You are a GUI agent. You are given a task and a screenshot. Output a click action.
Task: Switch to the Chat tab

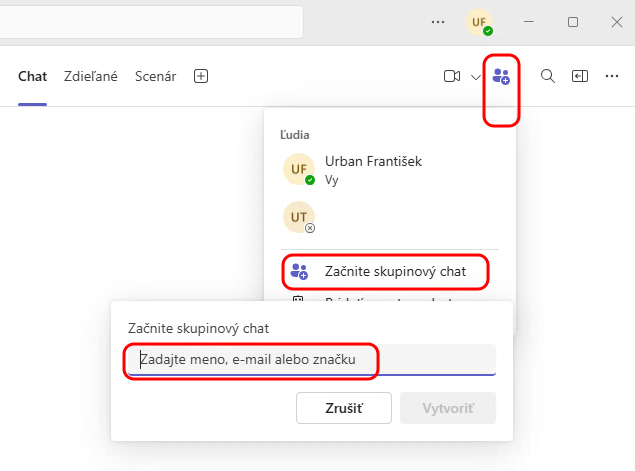coord(33,76)
